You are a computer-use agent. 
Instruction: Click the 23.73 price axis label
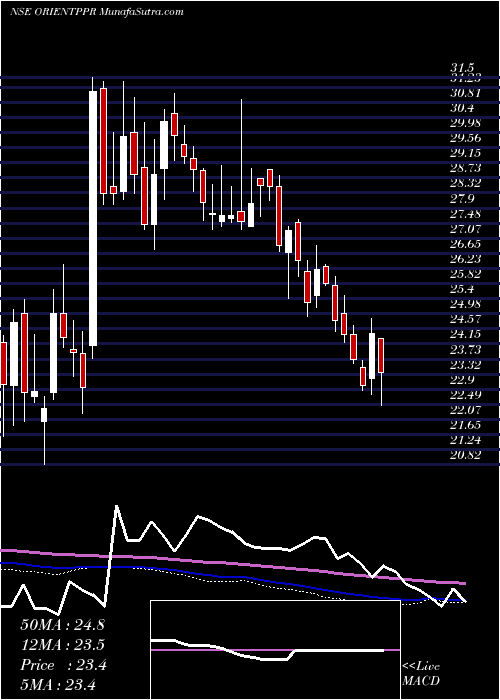pos(465,350)
